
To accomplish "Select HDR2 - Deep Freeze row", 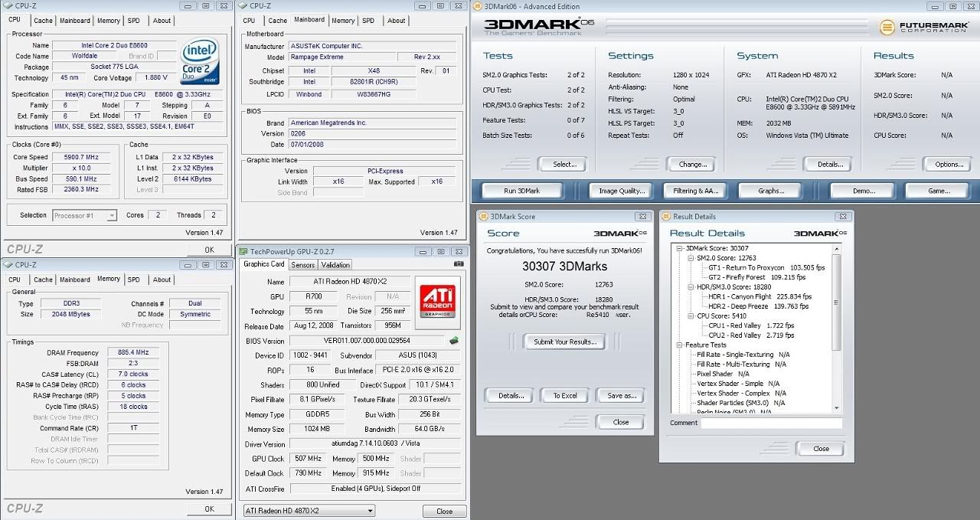I will coord(759,306).
